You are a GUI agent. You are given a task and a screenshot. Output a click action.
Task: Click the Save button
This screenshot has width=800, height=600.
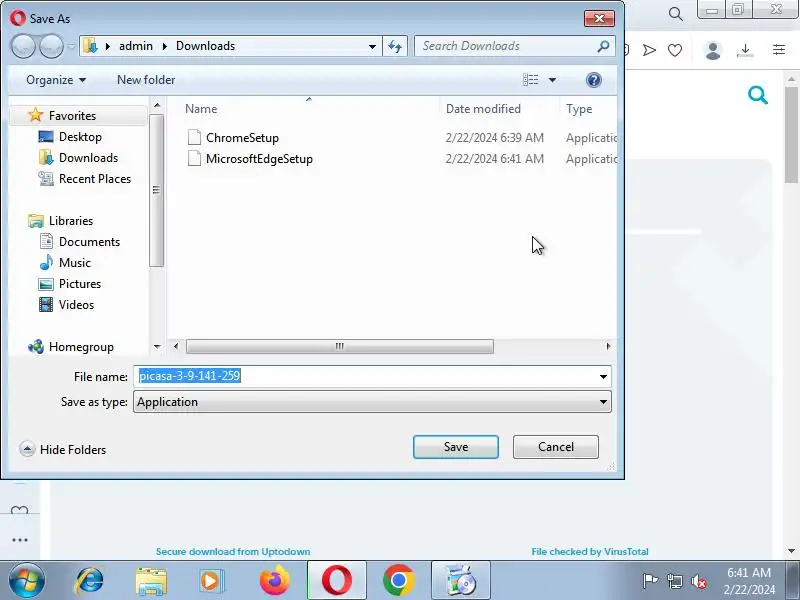[x=456, y=447]
